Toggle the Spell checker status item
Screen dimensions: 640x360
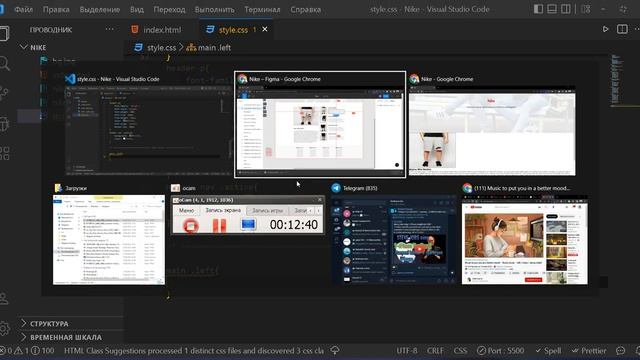coord(548,351)
